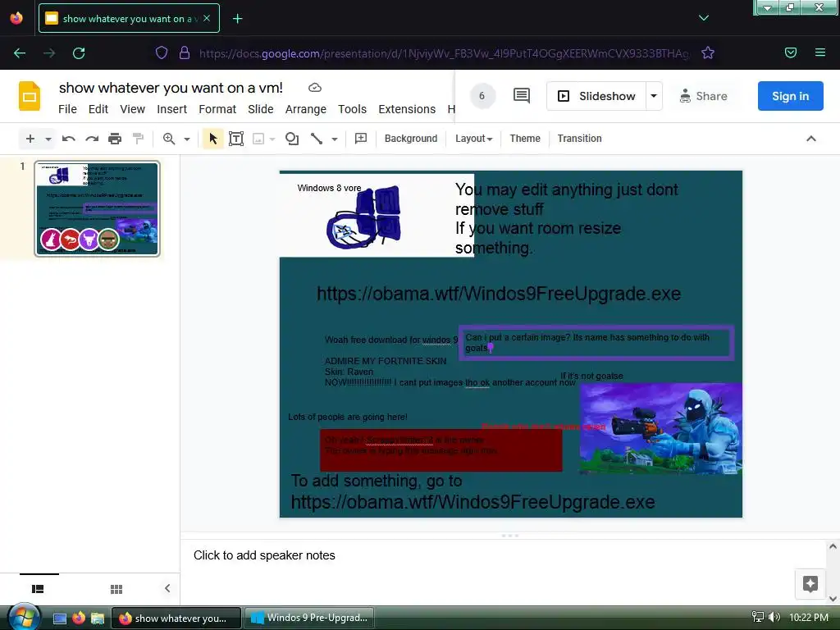Image resolution: width=840 pixels, height=630 pixels.
Task: Expand the line type dropdown
Action: pos(335,139)
